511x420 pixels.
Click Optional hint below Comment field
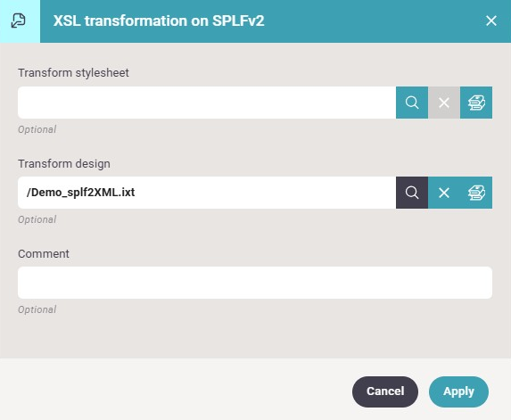(37, 309)
